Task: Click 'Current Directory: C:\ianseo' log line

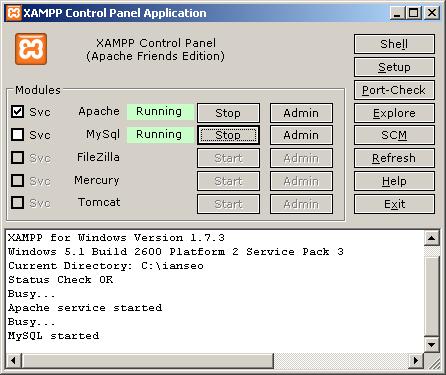Action: 106,266
